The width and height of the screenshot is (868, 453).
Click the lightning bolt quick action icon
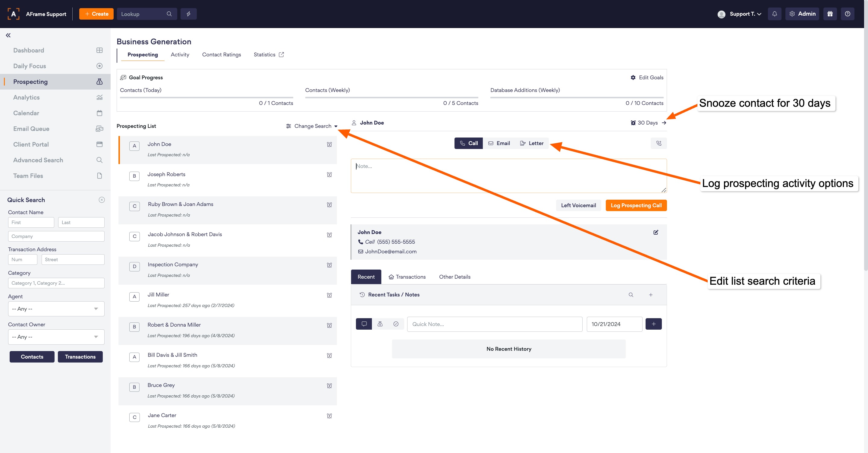click(188, 14)
